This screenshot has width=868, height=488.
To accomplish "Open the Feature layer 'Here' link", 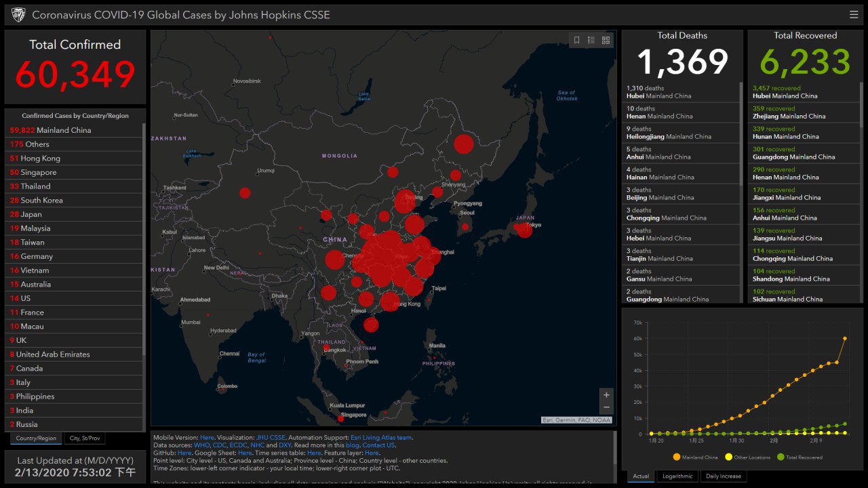I will tap(372, 453).
